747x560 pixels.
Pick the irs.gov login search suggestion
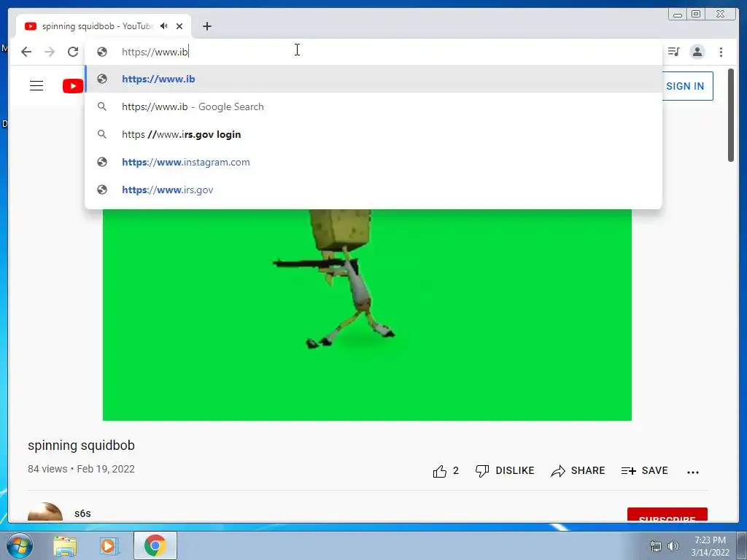tap(373, 134)
